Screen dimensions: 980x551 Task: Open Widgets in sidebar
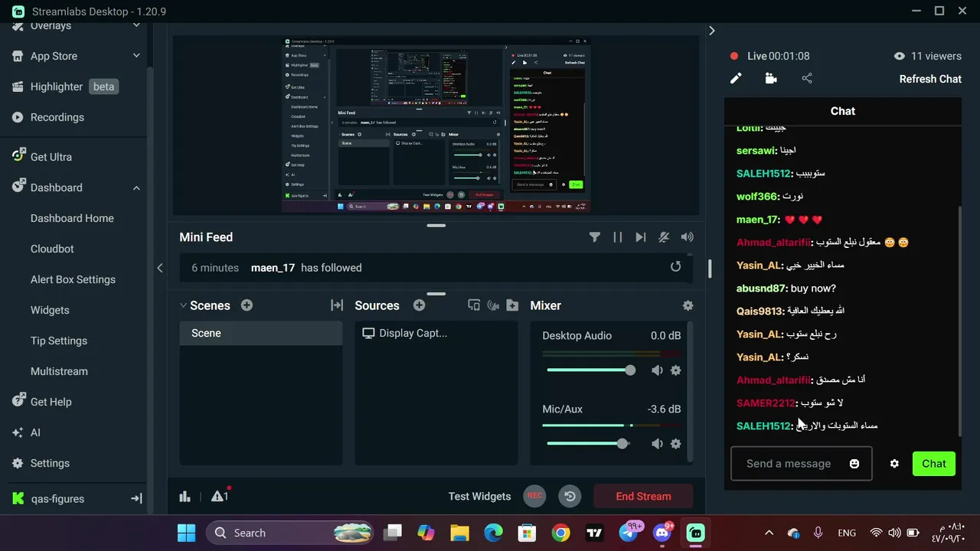[50, 310]
